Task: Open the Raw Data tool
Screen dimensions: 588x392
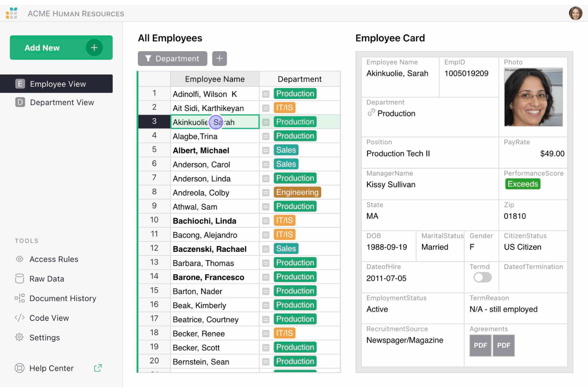Action: click(x=46, y=278)
